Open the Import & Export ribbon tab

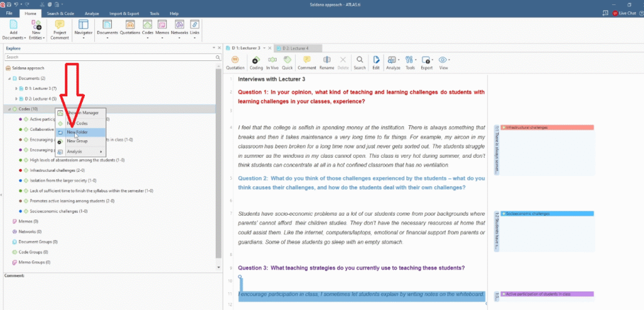tap(123, 13)
